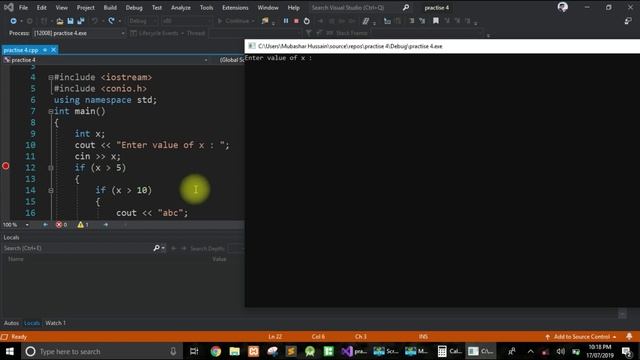
Task: Click the comment-out lines toolbar icon
Action: tap(411, 21)
